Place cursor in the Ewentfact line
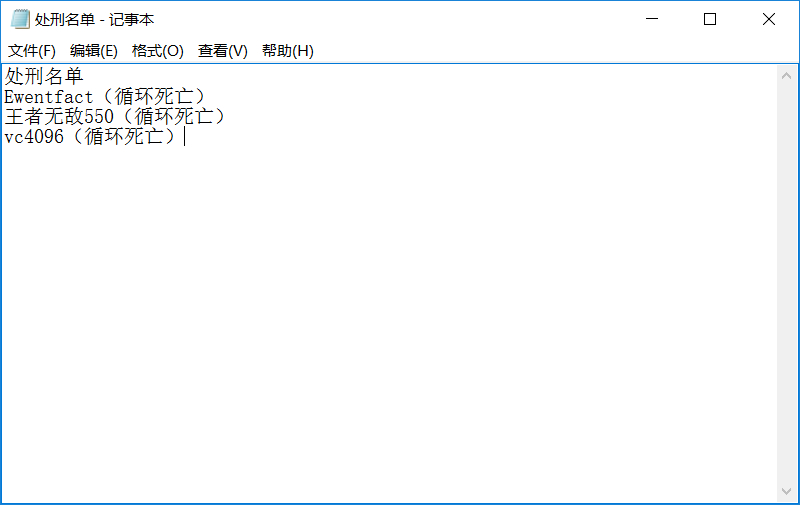The image size is (800, 505). [104, 96]
